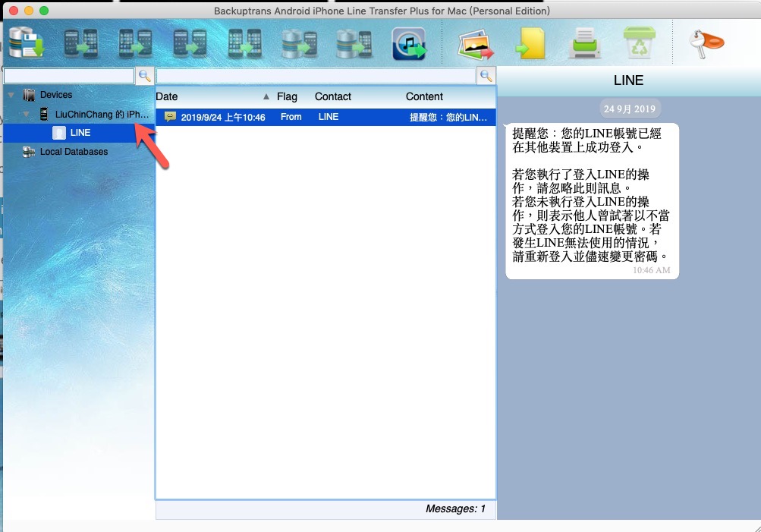Viewport: 761px width, 532px height.
Task: Select the LINE chat in the sidebar
Action: [x=79, y=133]
